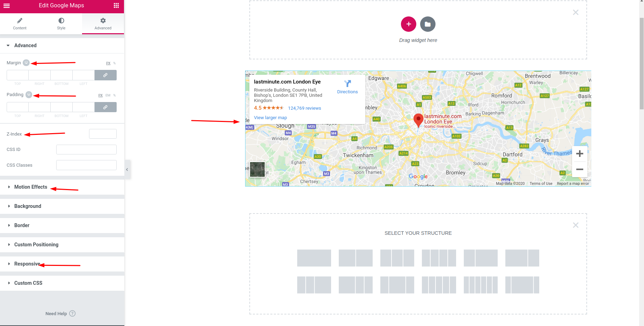Switch to the Content tab
Viewport: 644px width, 326px height.
[x=20, y=24]
